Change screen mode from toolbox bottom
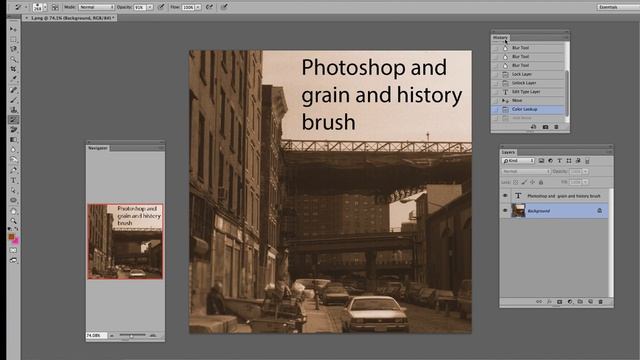Screen dimensions: 640x360 13,260
